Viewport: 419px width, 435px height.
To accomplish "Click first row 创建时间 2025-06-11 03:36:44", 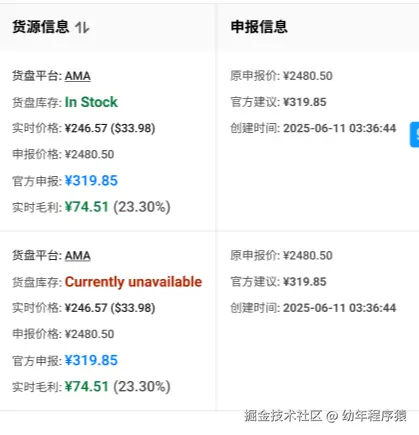I will (x=339, y=128).
